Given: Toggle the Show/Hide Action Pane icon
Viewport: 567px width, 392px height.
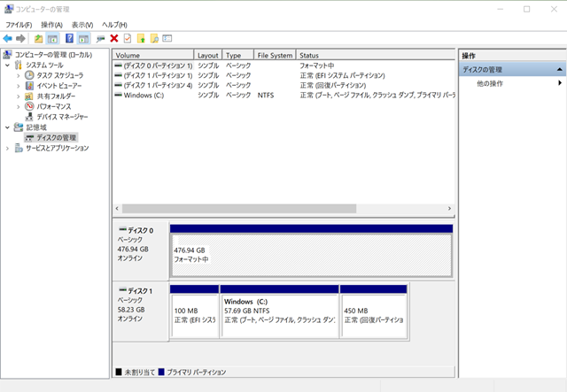Looking at the screenshot, I should (83, 38).
